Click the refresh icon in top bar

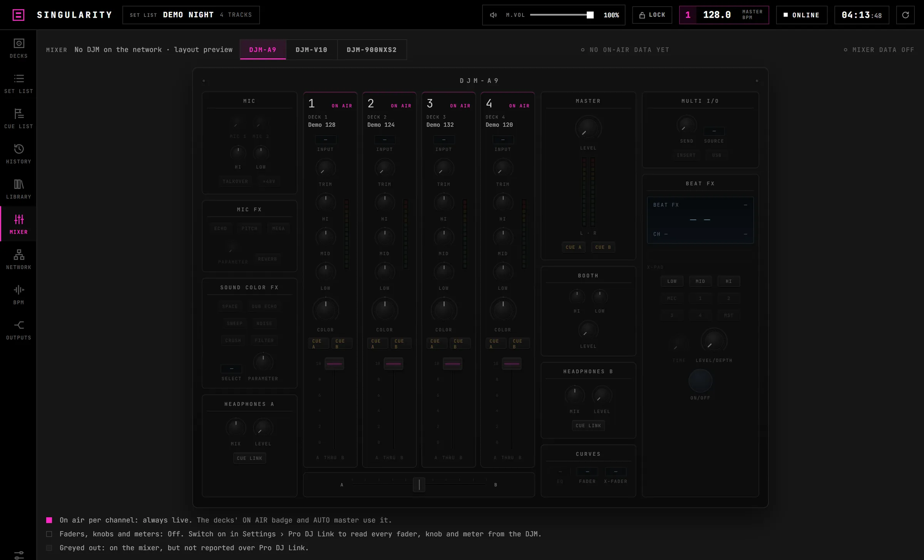(905, 15)
